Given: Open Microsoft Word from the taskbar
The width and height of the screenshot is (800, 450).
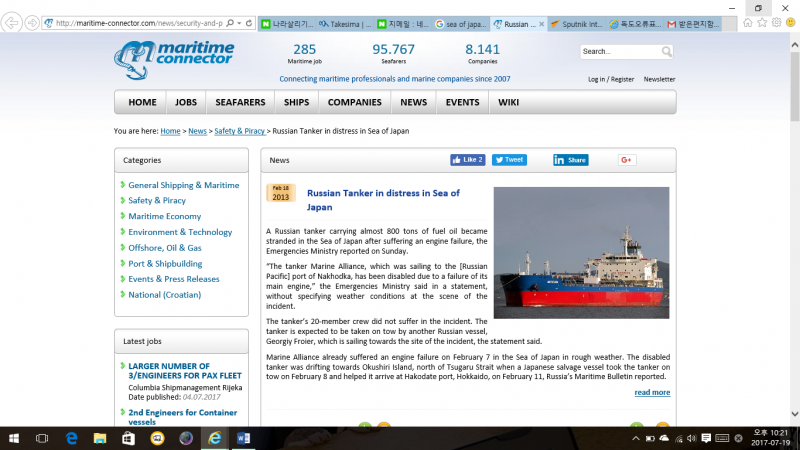Looking at the screenshot, I should pyautogui.click(x=244, y=438).
